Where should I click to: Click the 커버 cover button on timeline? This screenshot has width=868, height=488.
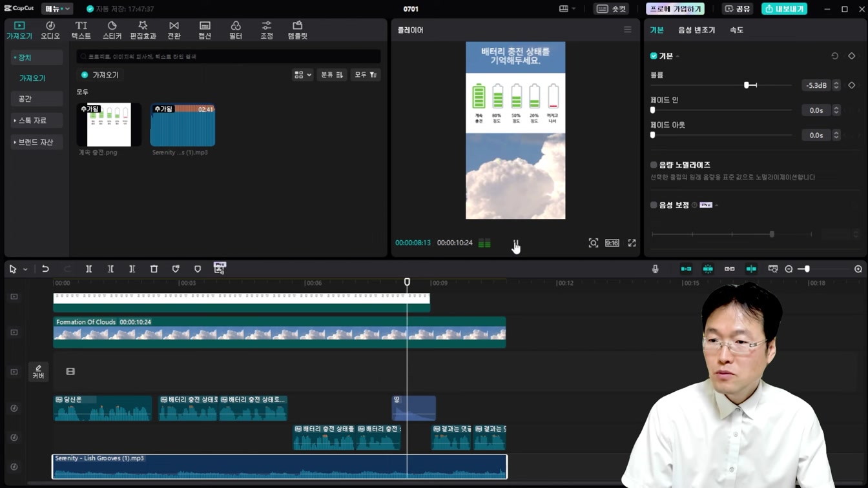click(x=38, y=372)
